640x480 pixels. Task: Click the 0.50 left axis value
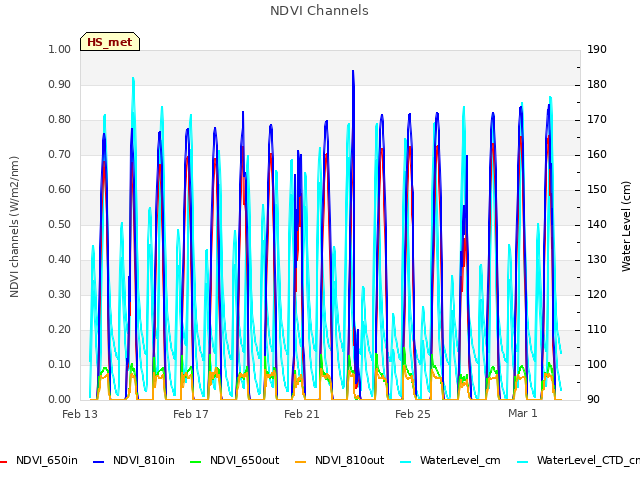coord(60,224)
